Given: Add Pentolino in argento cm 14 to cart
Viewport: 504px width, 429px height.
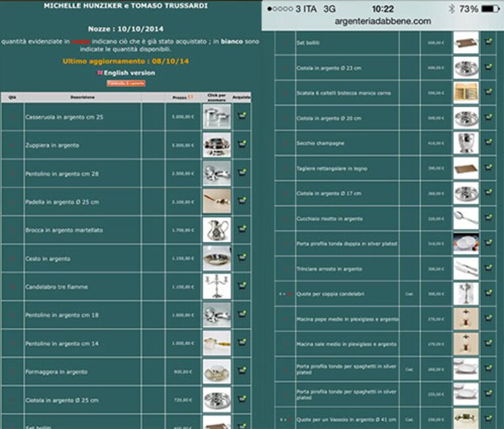Looking at the screenshot, I should tap(242, 342).
